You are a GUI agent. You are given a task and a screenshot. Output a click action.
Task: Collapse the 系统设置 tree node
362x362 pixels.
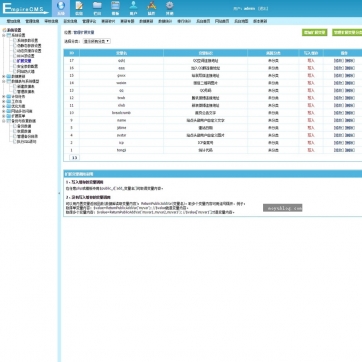[4, 35]
